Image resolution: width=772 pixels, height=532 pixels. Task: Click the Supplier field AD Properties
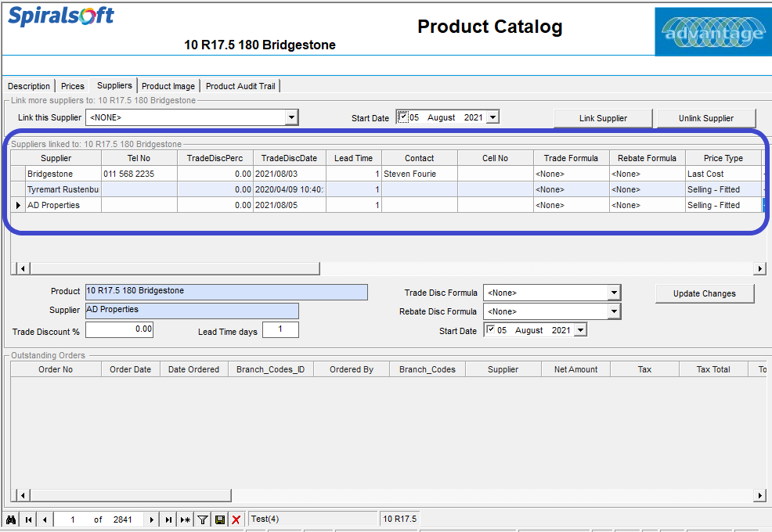(192, 311)
